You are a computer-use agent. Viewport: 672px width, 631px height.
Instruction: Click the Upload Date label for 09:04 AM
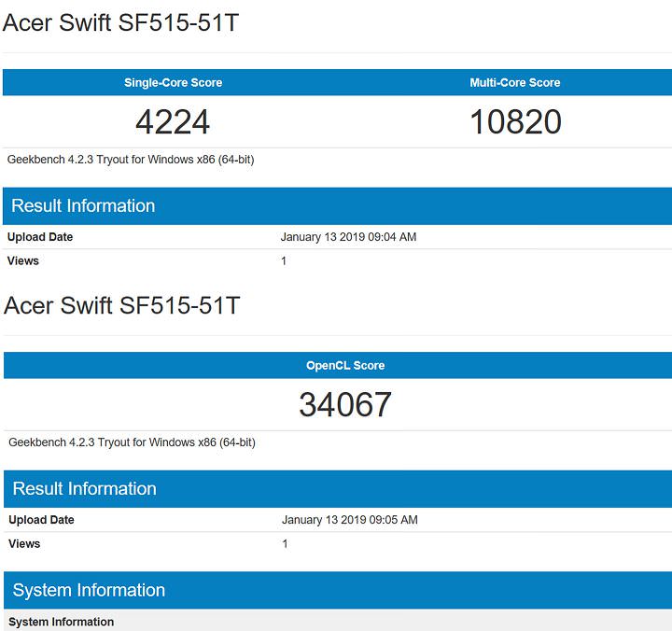pyautogui.click(x=40, y=237)
